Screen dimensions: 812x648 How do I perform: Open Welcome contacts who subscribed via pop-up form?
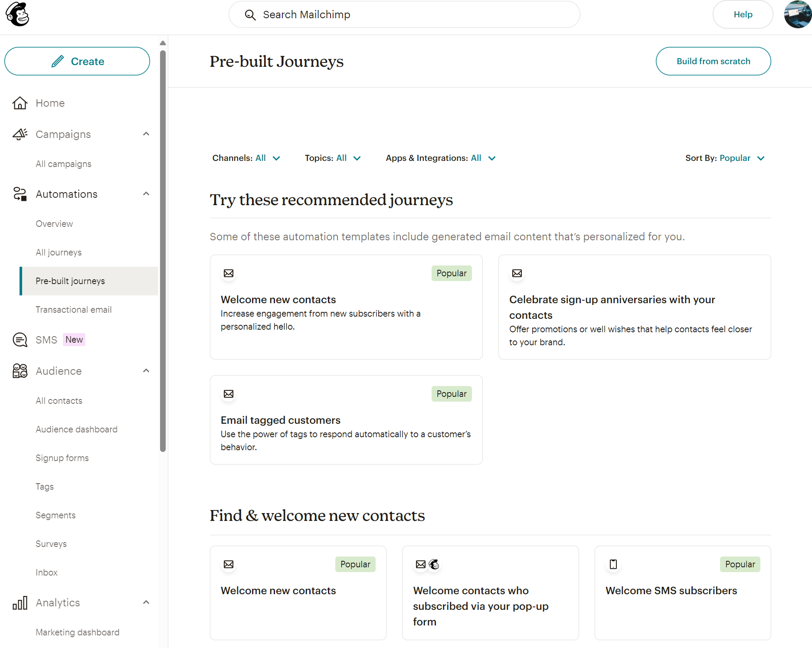[x=481, y=606]
